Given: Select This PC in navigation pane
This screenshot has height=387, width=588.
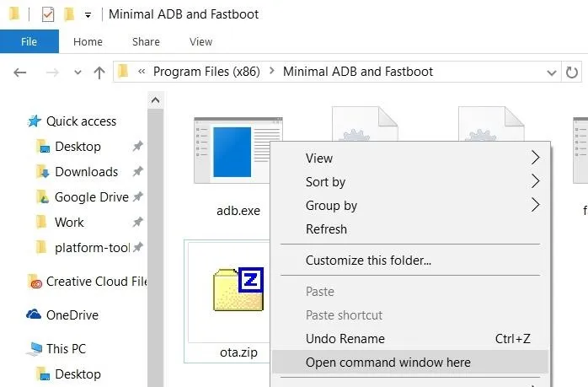Looking at the screenshot, I should tap(66, 349).
